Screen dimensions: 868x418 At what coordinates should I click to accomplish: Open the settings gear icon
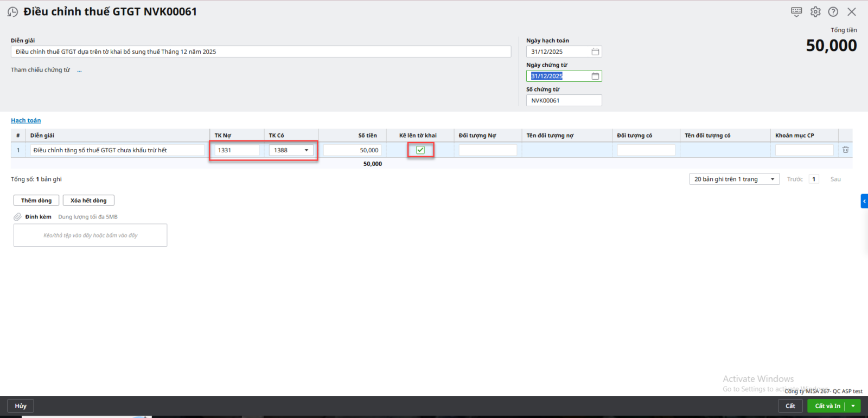pos(815,11)
